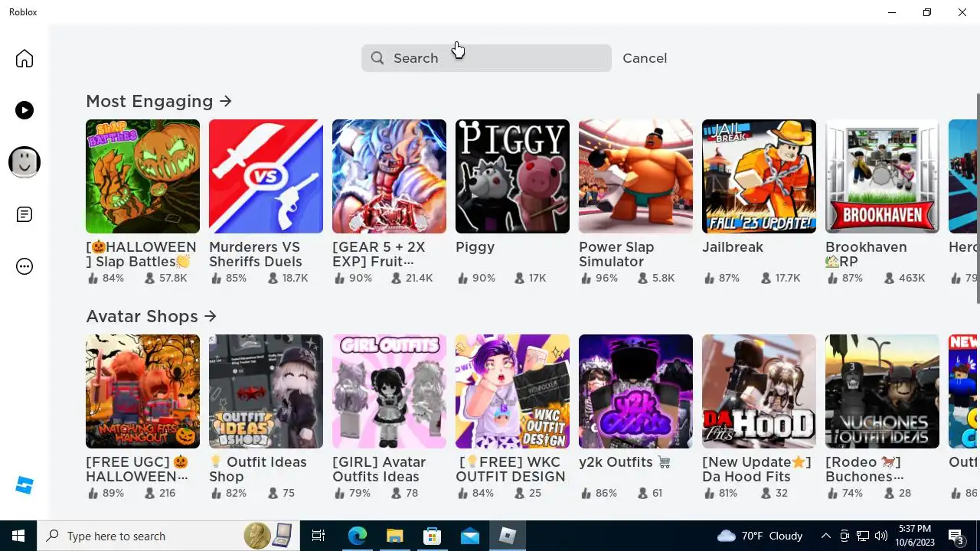Open the weather widget showing 70°F Cloudy
Screen dimensions: 980x551
pyautogui.click(x=759, y=536)
